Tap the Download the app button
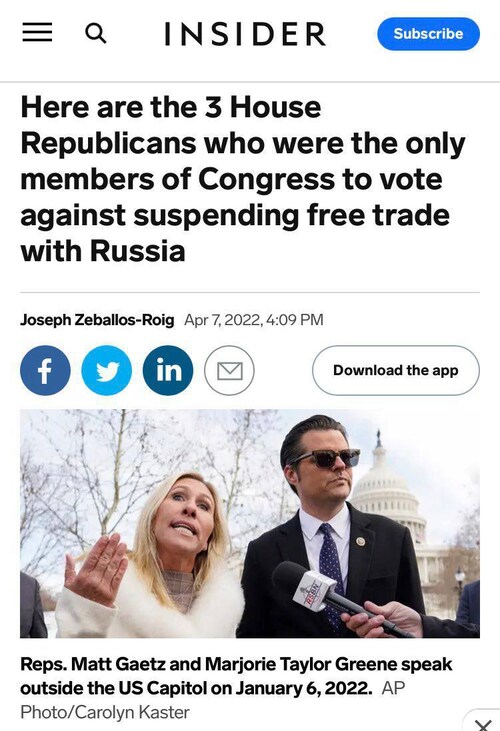The width and height of the screenshot is (500, 731). coord(396,371)
